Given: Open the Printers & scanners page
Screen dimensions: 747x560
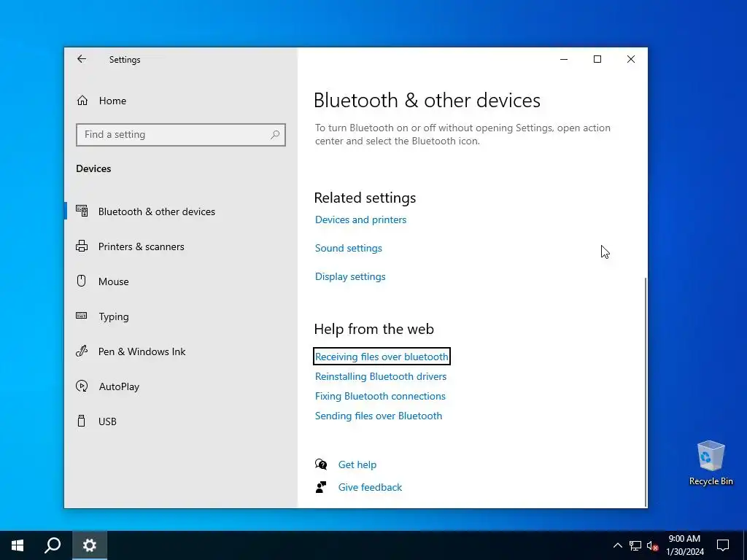Looking at the screenshot, I should pyautogui.click(x=141, y=246).
